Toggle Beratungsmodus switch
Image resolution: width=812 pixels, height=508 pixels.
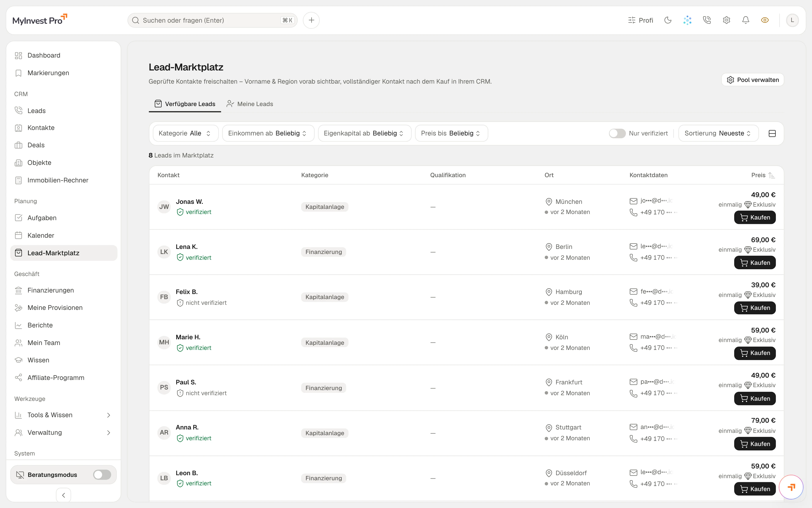[102, 475]
